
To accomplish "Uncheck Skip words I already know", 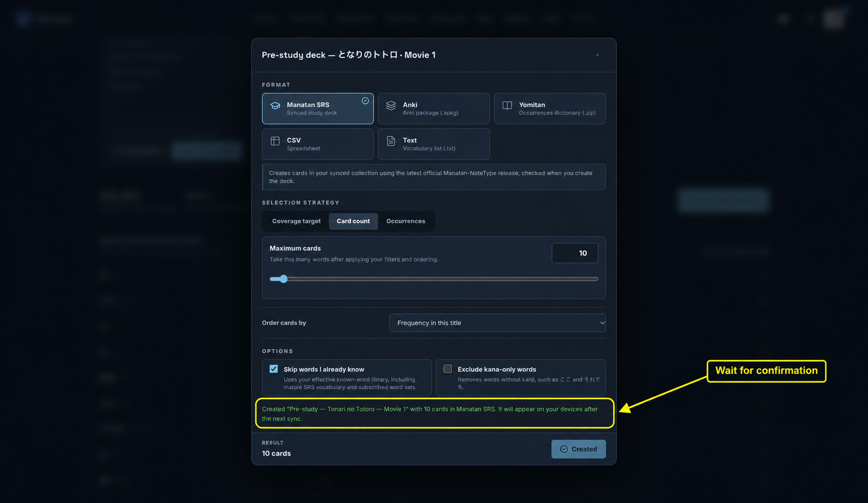I will pos(274,369).
